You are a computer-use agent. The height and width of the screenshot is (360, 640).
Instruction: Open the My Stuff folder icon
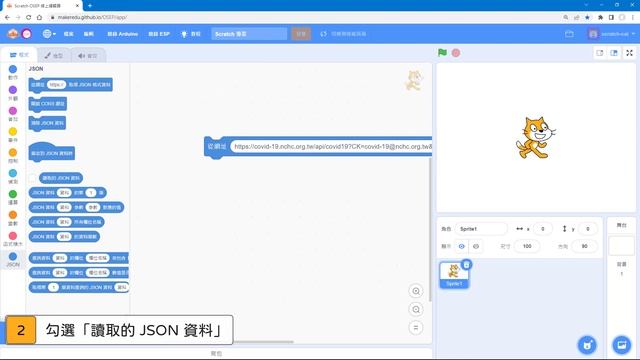(569, 34)
